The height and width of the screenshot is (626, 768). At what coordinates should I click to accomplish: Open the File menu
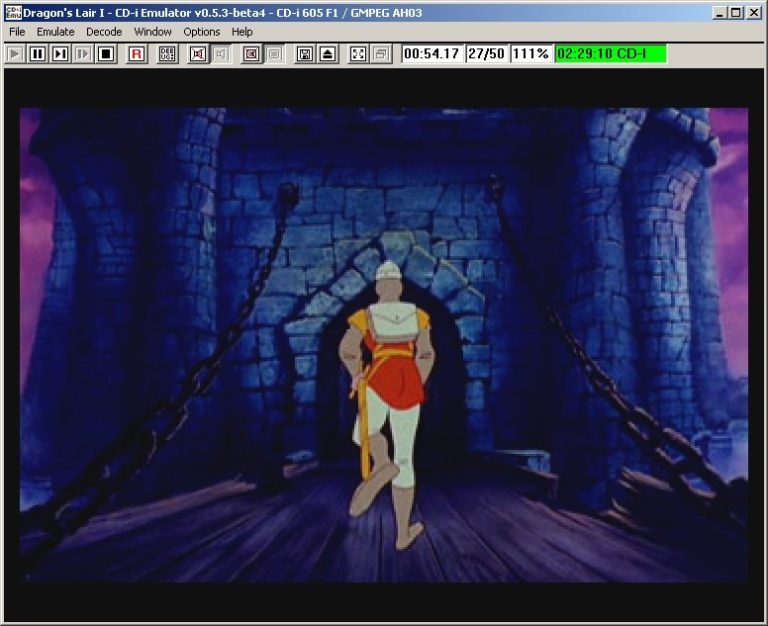pyautogui.click(x=17, y=32)
